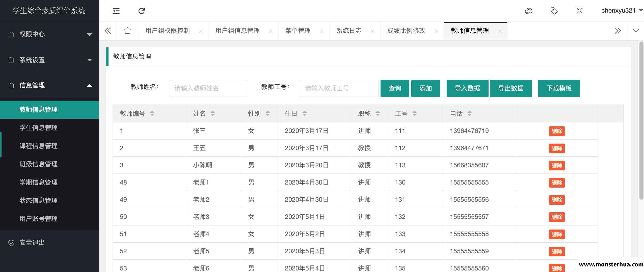Click the tag note icon in header
The height and width of the screenshot is (272, 644).
pyautogui.click(x=554, y=11)
